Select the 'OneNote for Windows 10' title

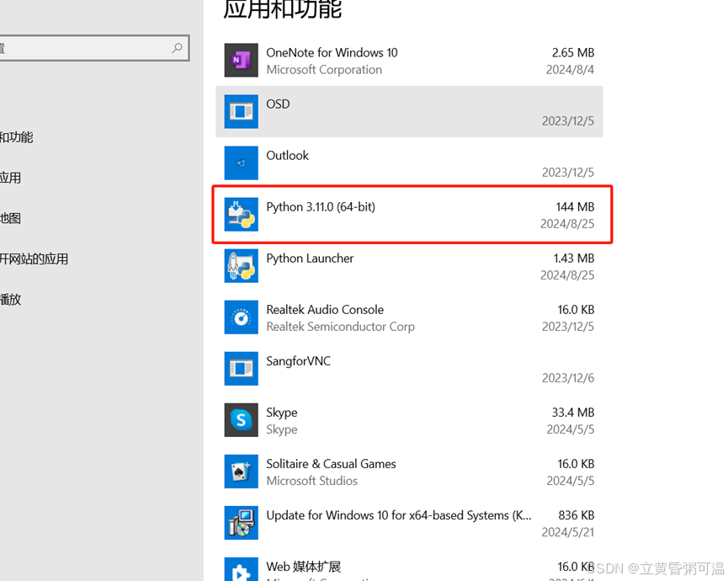click(x=332, y=53)
